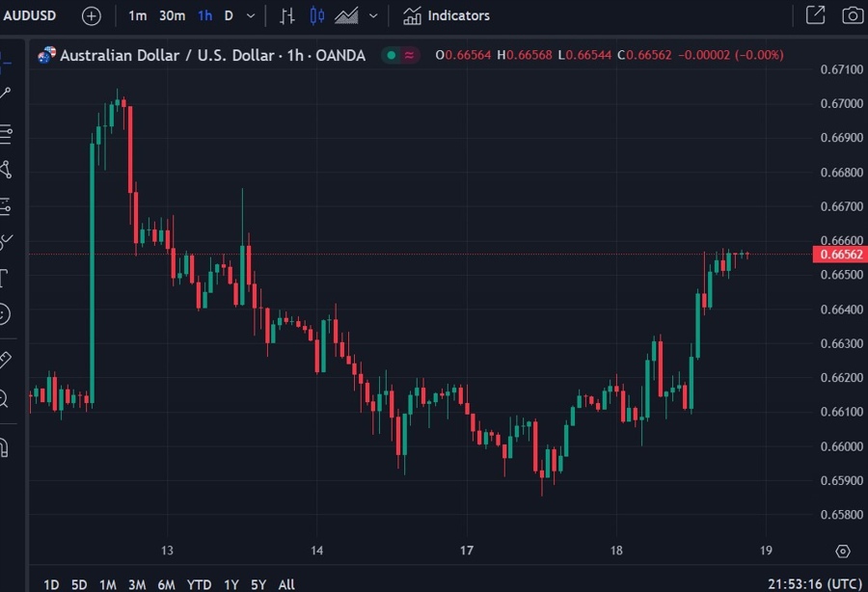868x592 pixels.
Task: Activate the Zoom In tool
Action: click(x=4, y=398)
